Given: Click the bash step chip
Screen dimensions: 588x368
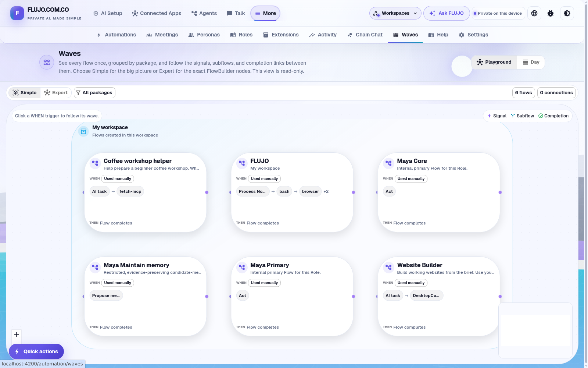Looking at the screenshot, I should [284, 191].
